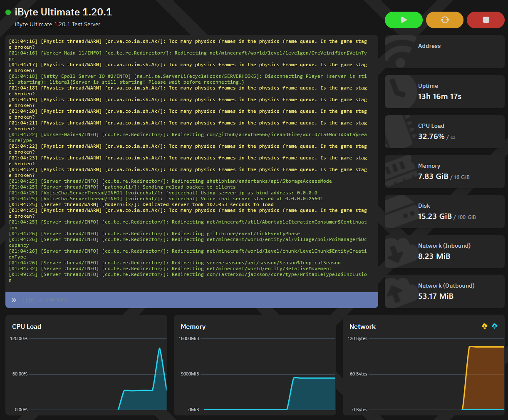Click the iByte Ultimate 1.20.1 server title
This screenshot has width=508, height=420.
tap(63, 12)
